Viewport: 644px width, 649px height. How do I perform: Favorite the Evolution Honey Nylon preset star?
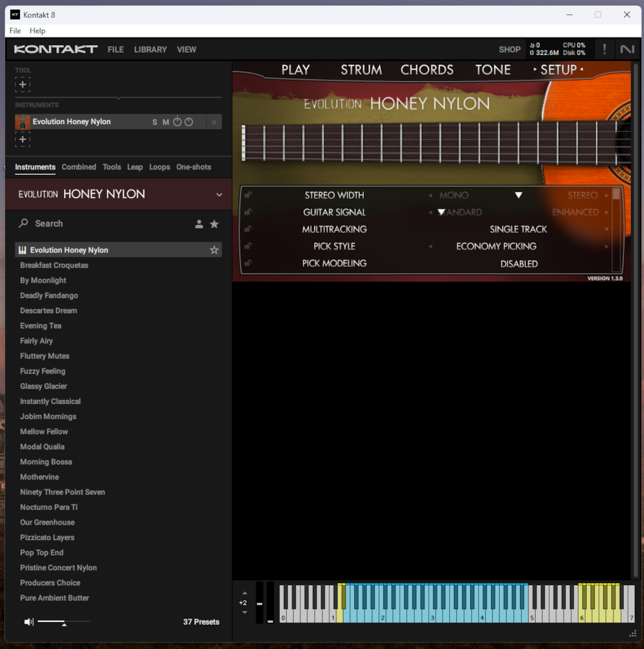click(214, 250)
